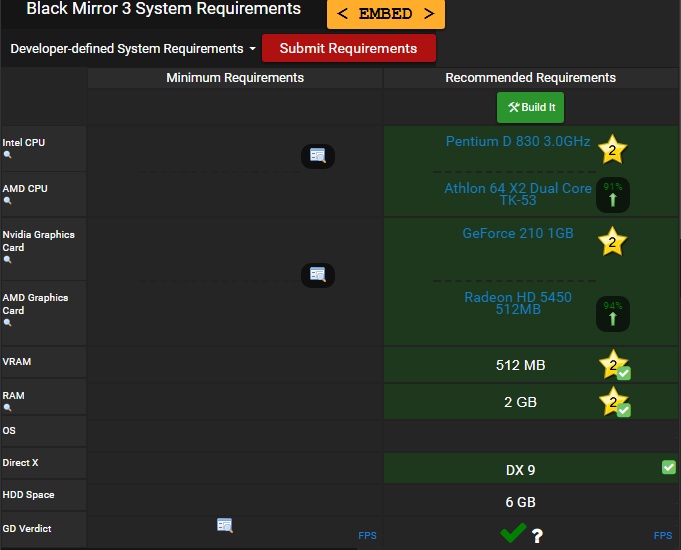
Task: Click the minimum graphics card search-list icon
Action: 318,275
